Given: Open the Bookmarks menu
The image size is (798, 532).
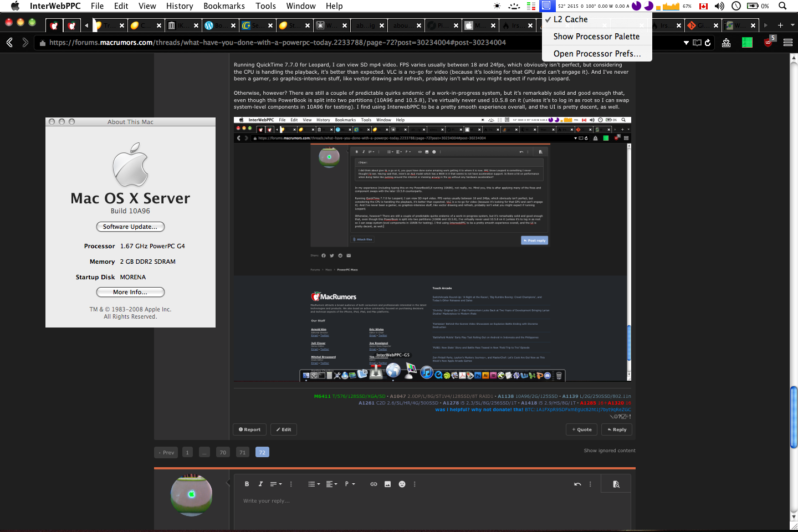Looking at the screenshot, I should [x=224, y=6].
